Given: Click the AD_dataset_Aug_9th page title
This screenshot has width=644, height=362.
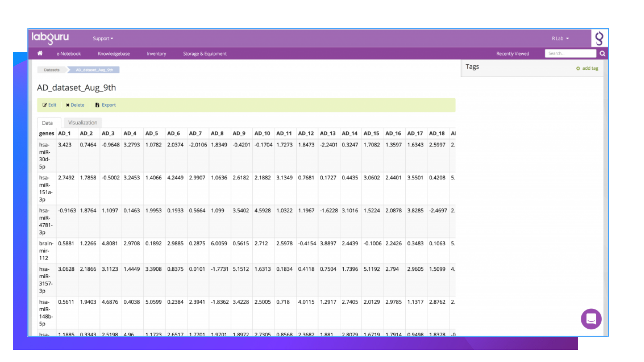Looking at the screenshot, I should point(76,88).
